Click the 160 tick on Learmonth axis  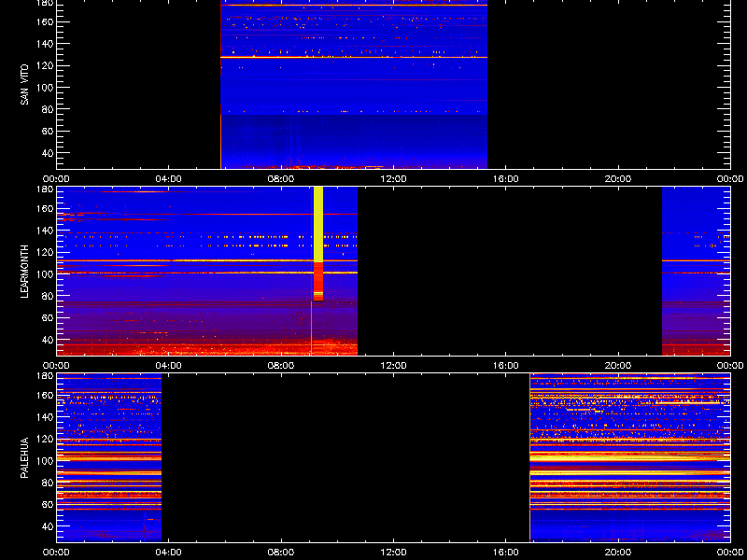point(45,208)
